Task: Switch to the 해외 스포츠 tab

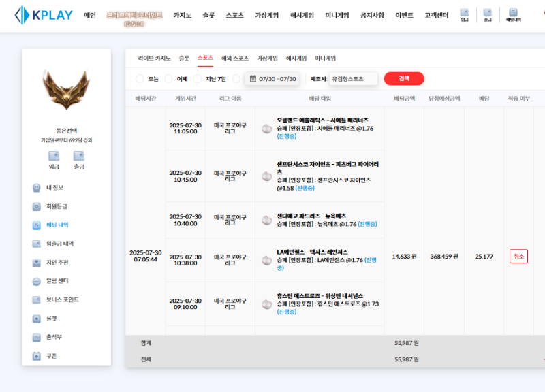Action: click(x=235, y=59)
